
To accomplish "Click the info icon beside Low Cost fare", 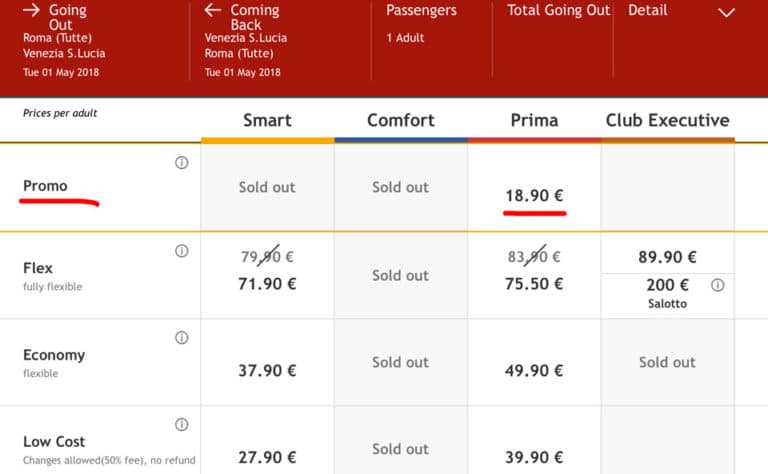I will coord(182,425).
